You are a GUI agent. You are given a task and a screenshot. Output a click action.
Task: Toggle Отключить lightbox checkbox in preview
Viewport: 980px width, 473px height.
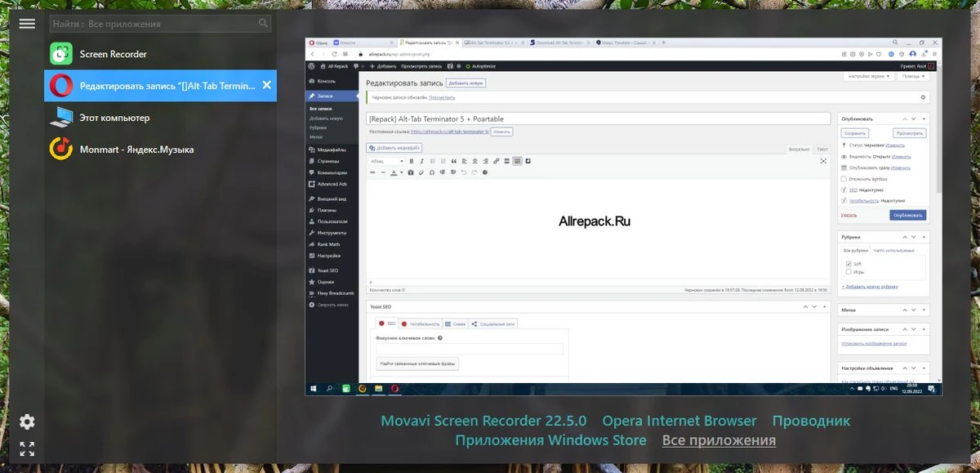pos(844,179)
